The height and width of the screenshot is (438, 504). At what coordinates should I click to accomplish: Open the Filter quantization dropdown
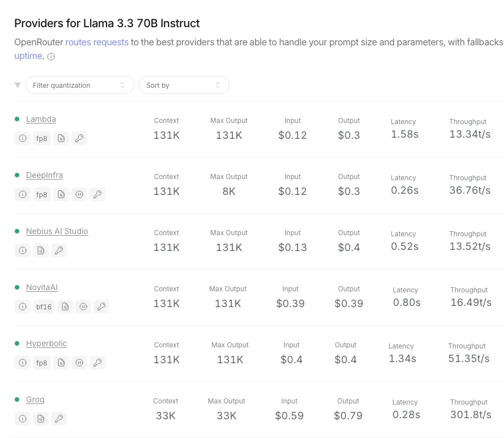[x=80, y=85]
